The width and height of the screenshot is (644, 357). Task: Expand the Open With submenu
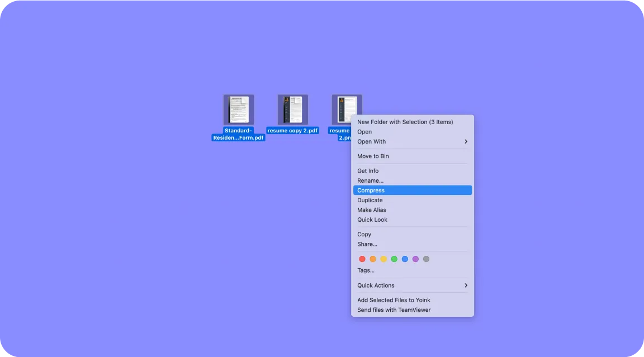[413, 141]
